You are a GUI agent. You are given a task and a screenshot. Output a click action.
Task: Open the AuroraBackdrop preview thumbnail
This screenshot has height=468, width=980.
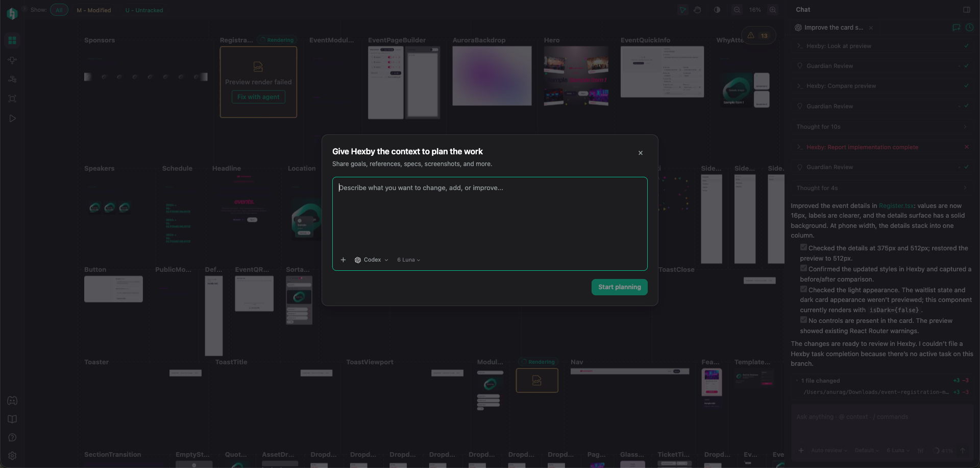point(492,76)
